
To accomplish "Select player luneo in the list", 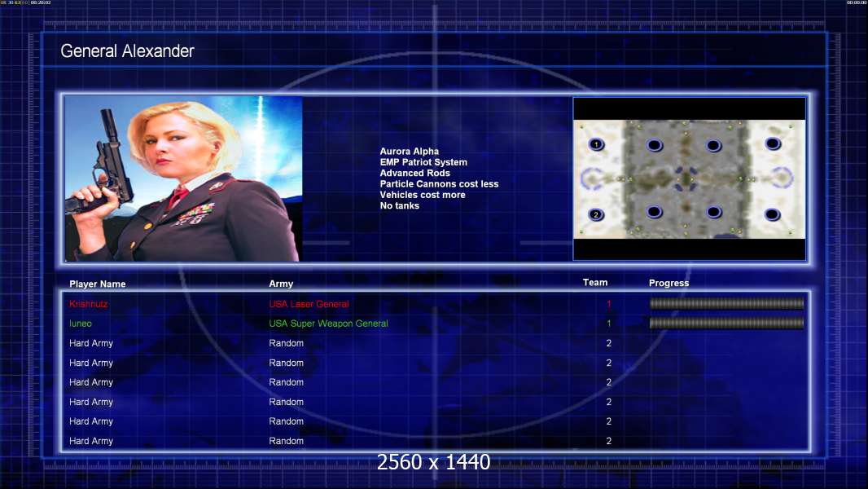I will point(81,324).
